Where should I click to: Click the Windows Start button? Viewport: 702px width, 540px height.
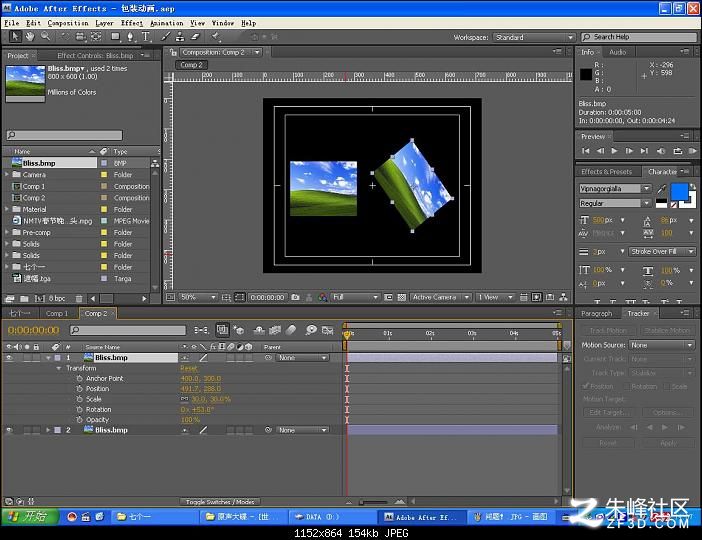30,516
